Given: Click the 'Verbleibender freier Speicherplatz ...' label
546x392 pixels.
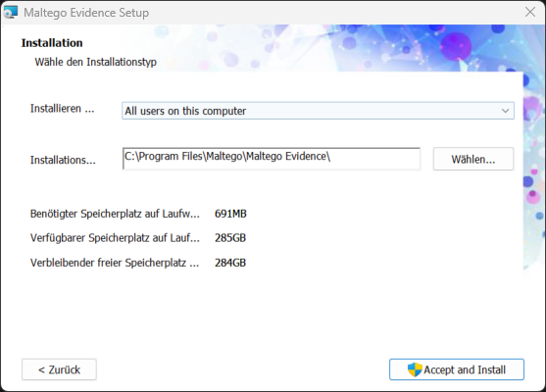Looking at the screenshot, I should pos(115,263).
